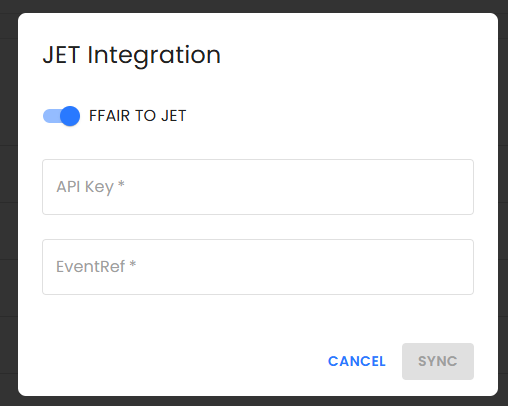Screen dimensions: 508x406
Task: Select the API Key placeholder text
Action: [85, 187]
